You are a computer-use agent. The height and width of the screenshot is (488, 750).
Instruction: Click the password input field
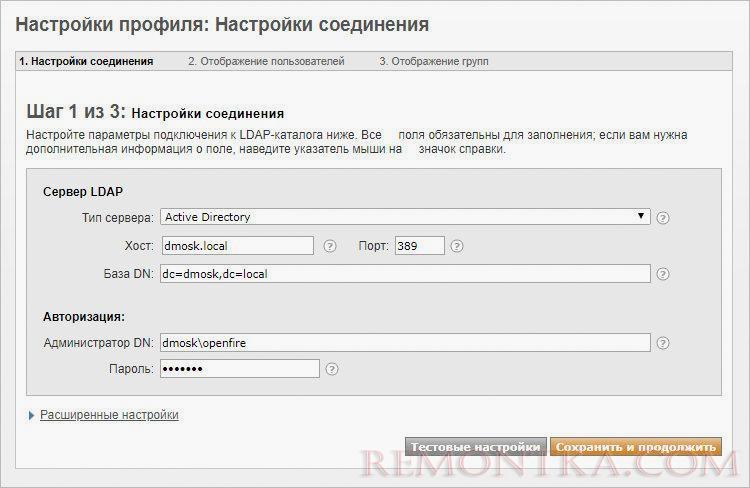point(240,368)
